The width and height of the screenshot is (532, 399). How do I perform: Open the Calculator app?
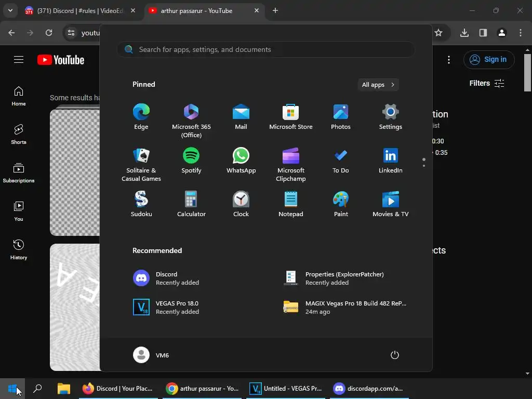(x=191, y=204)
